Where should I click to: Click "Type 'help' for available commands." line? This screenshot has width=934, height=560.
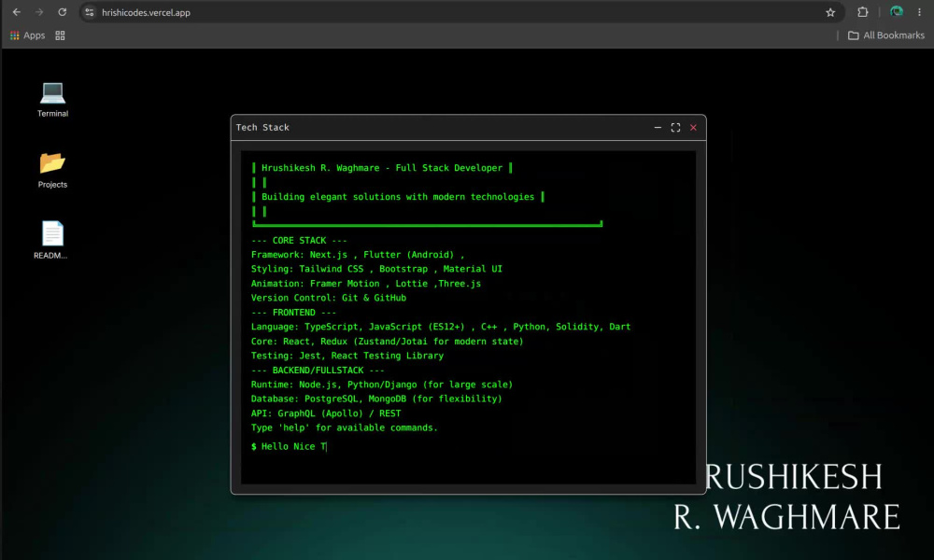[345, 427]
